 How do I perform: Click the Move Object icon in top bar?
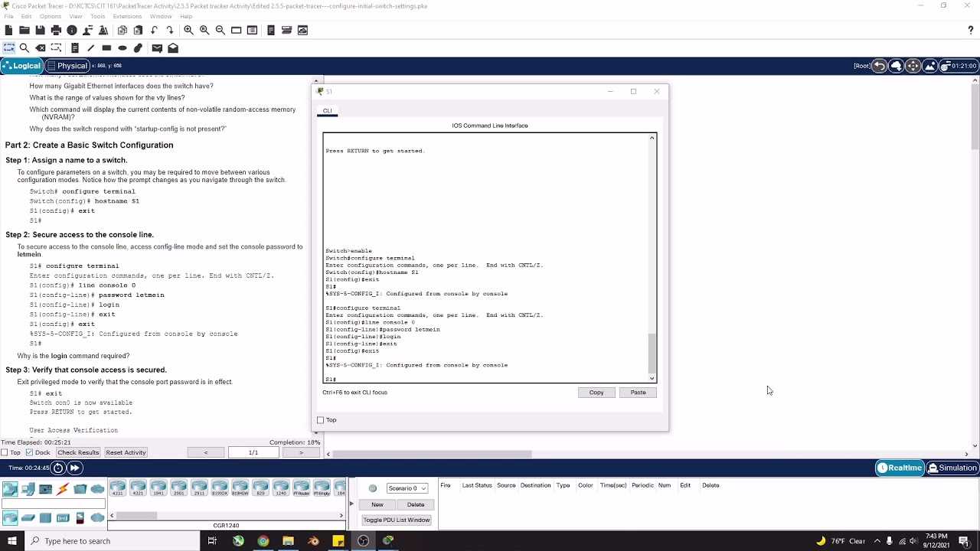click(x=913, y=66)
